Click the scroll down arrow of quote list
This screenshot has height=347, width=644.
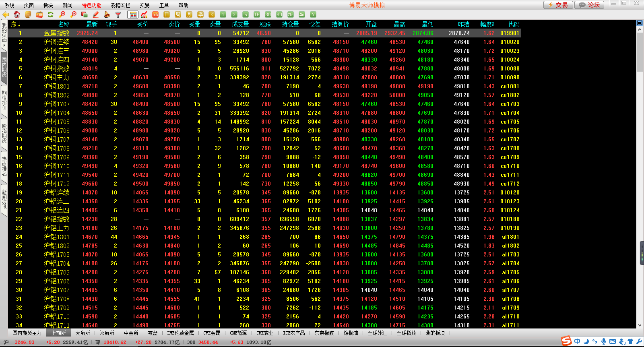point(640,325)
